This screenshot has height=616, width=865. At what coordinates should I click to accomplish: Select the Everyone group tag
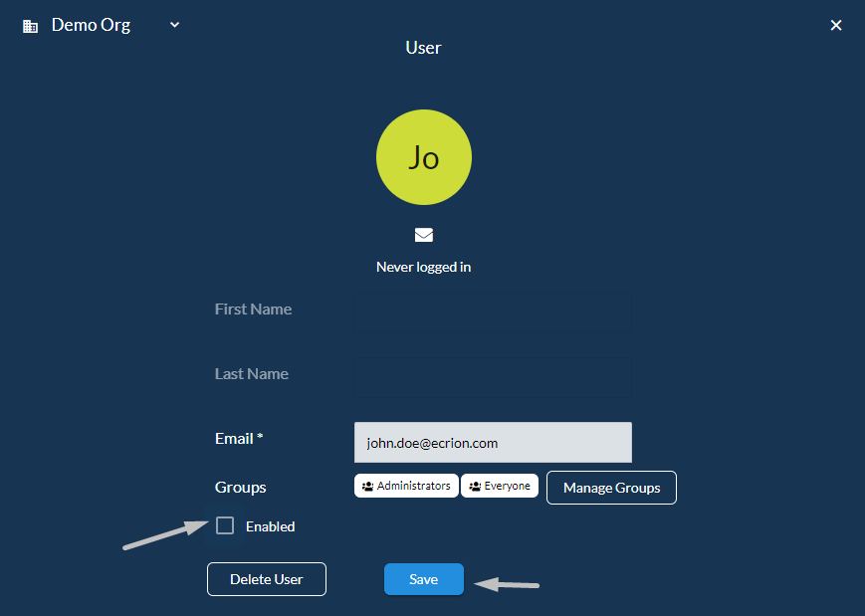[x=500, y=486]
